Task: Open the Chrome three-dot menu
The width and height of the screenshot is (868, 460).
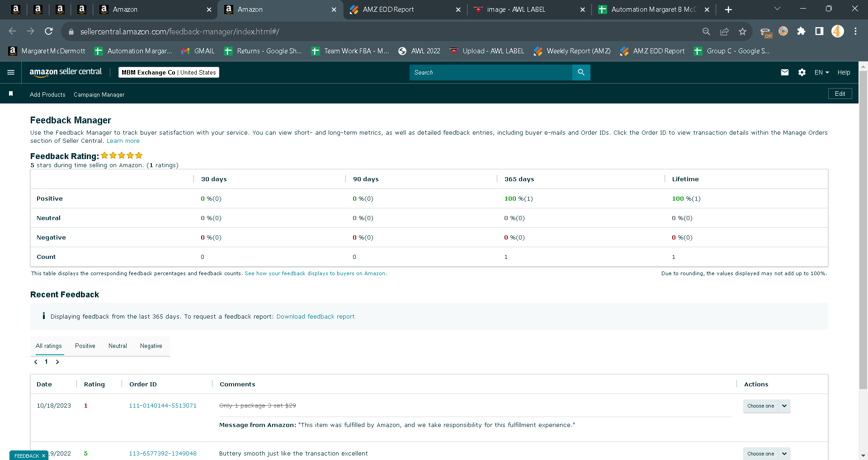Action: (856, 31)
